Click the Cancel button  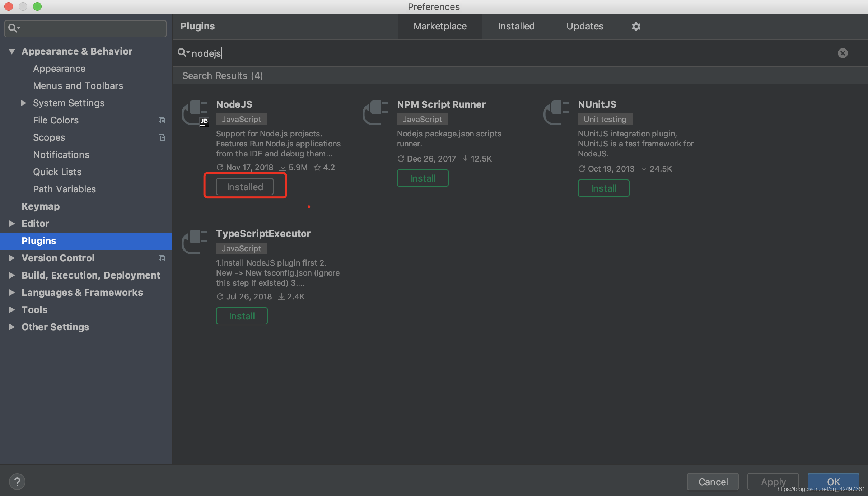coord(713,482)
